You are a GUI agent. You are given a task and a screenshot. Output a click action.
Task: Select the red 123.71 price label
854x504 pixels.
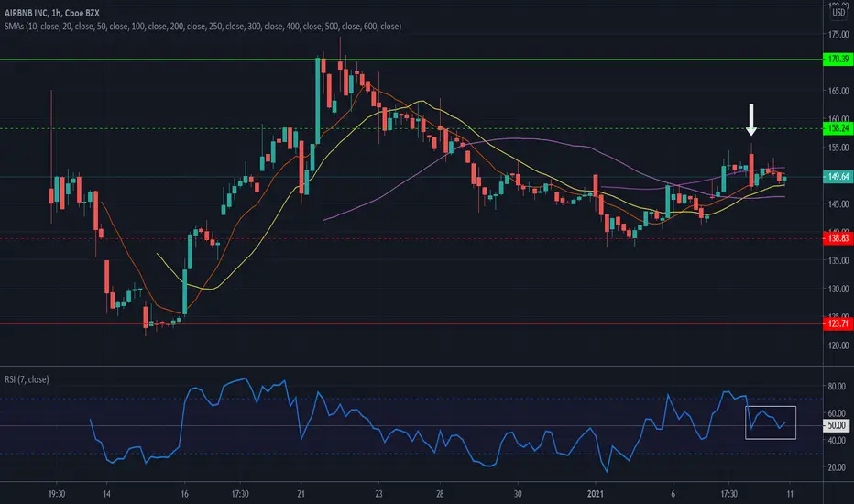click(x=838, y=323)
